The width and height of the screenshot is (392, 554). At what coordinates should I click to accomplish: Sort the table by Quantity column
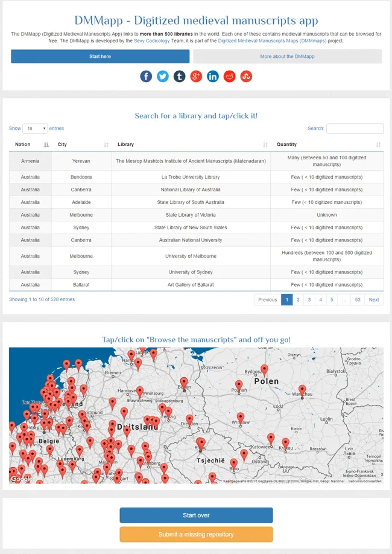(x=327, y=144)
